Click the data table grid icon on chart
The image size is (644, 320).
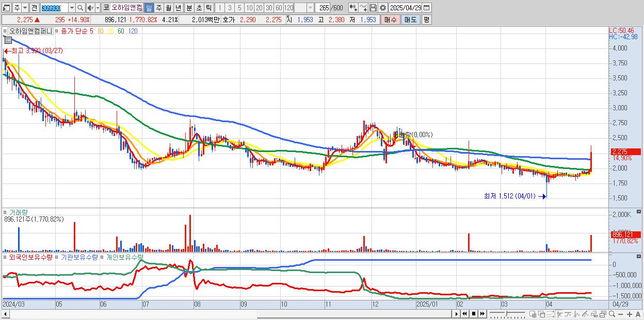click(x=8, y=39)
